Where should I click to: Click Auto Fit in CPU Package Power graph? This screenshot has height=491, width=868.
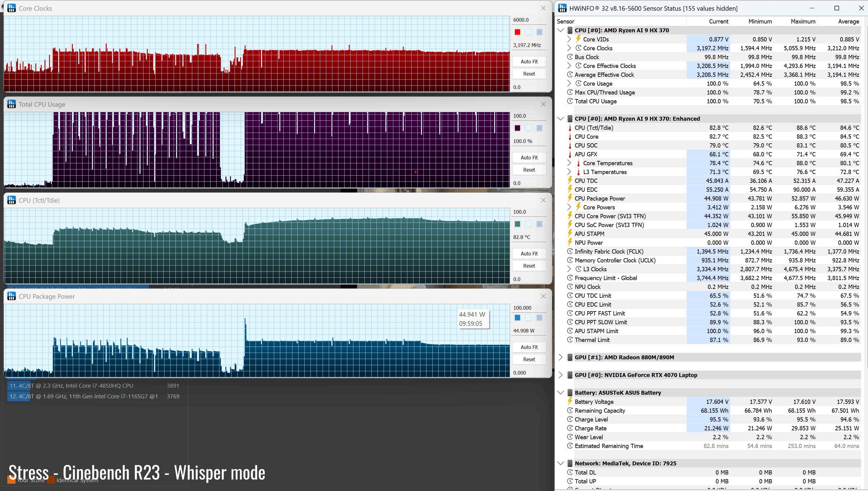pos(529,347)
